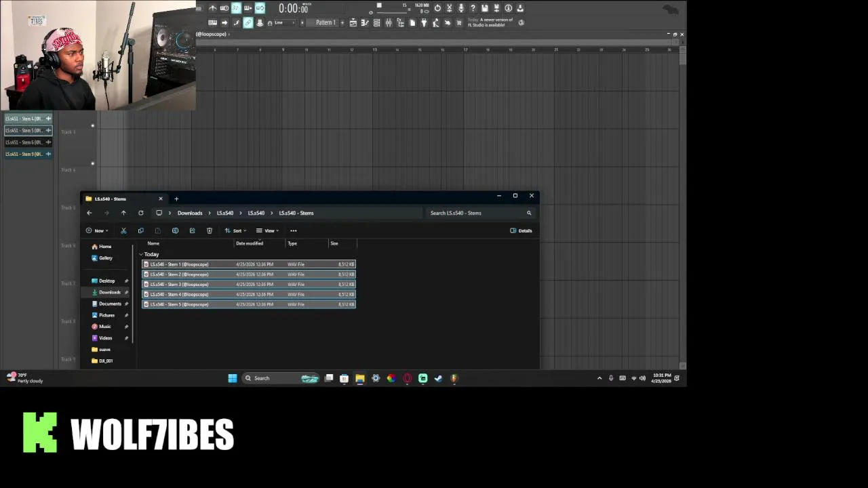This screenshot has height=488, width=868.
Task: Open the Windows Start menu
Action: (x=233, y=378)
